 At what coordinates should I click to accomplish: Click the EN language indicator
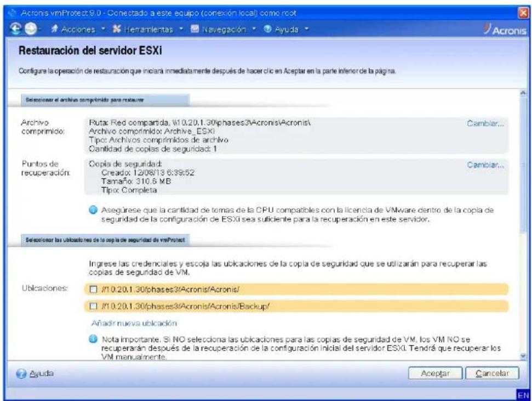523,395
